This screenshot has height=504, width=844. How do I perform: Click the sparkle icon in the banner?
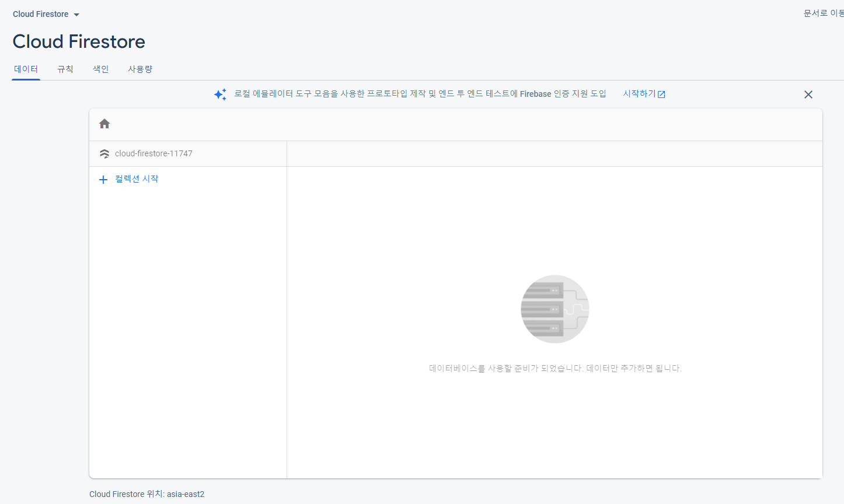pos(220,94)
